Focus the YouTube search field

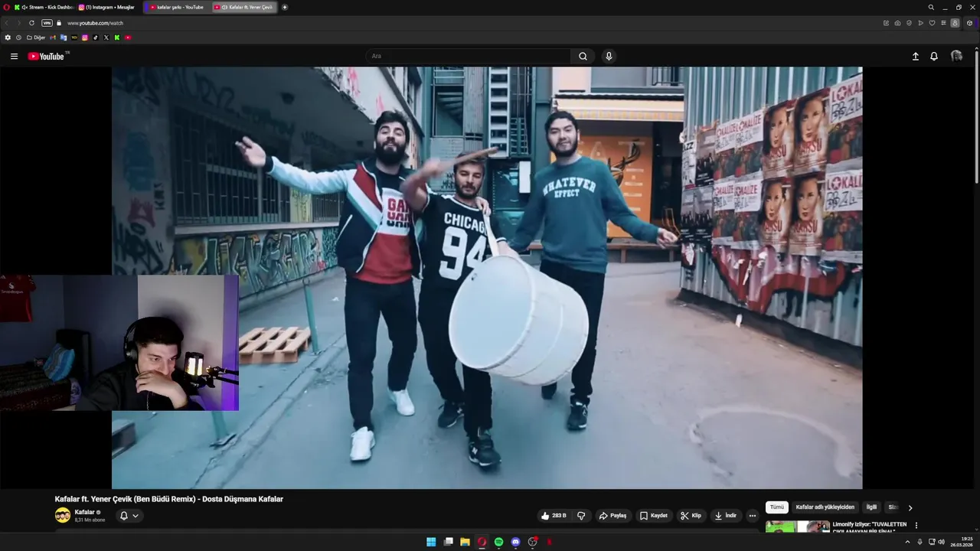pyautogui.click(x=468, y=56)
